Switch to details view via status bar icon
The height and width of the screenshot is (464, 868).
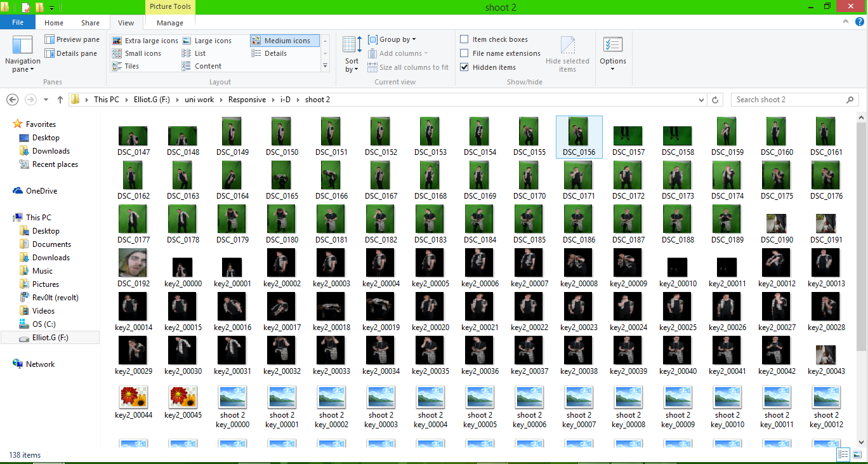pos(843,454)
